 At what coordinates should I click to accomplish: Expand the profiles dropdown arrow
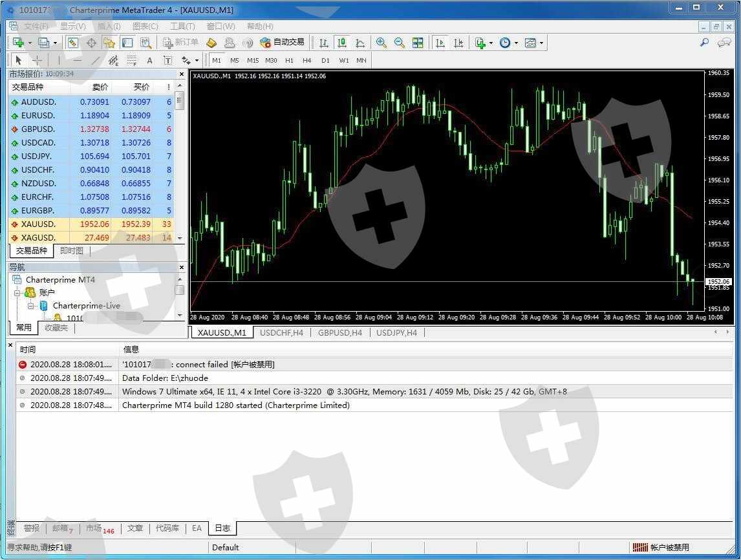pos(55,43)
